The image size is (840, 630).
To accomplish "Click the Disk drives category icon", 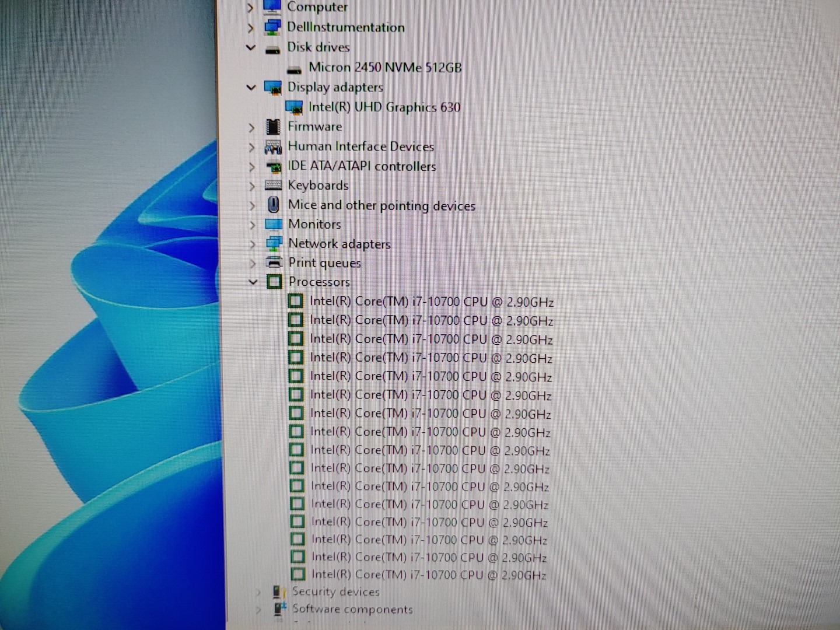I will click(x=272, y=49).
